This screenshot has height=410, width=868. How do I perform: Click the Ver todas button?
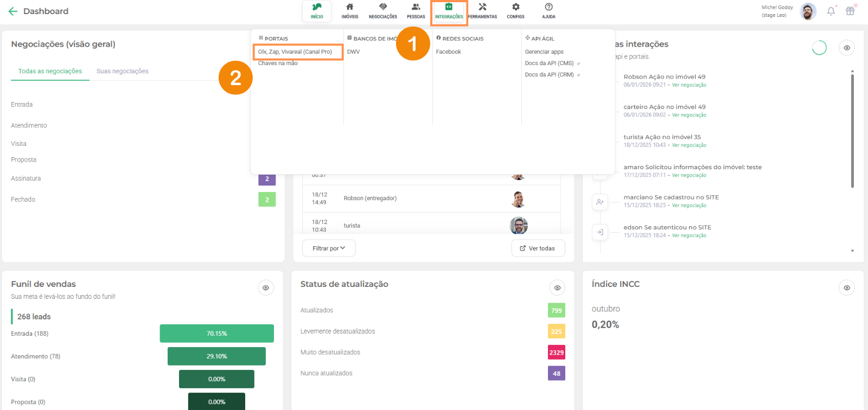click(x=538, y=248)
